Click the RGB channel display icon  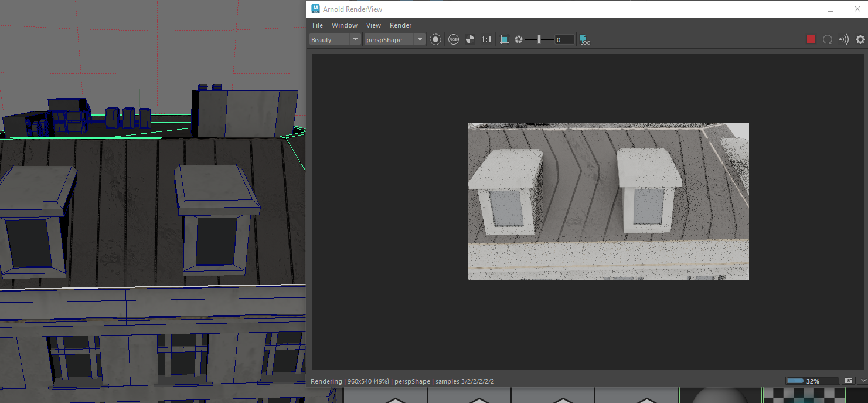point(454,39)
